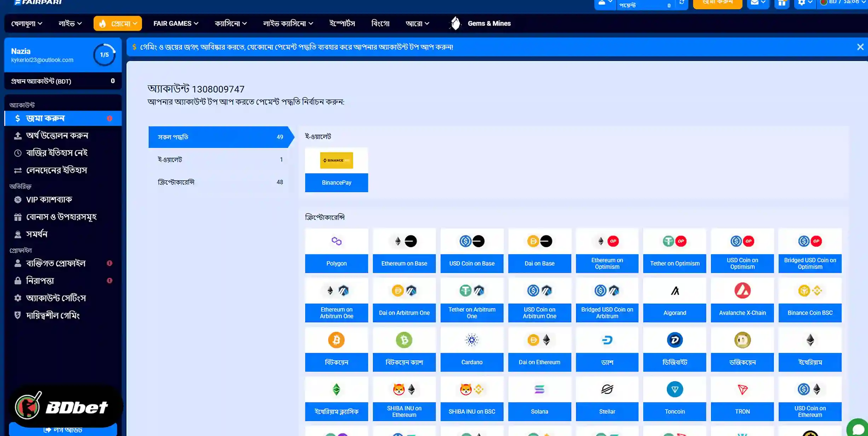Select the green Bitcoin Cash tile

click(404, 349)
